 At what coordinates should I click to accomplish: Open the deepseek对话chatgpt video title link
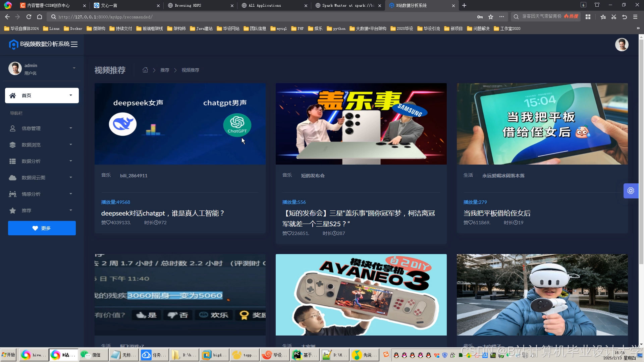[162, 213]
